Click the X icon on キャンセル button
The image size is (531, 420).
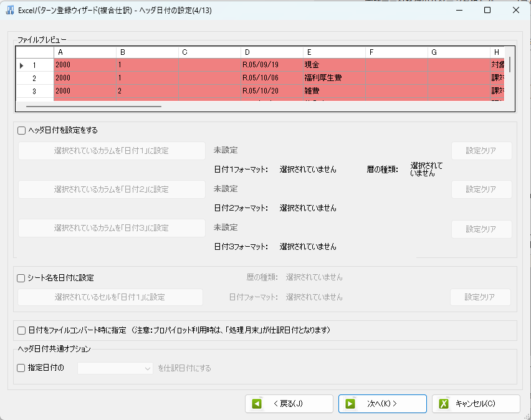(x=444, y=404)
